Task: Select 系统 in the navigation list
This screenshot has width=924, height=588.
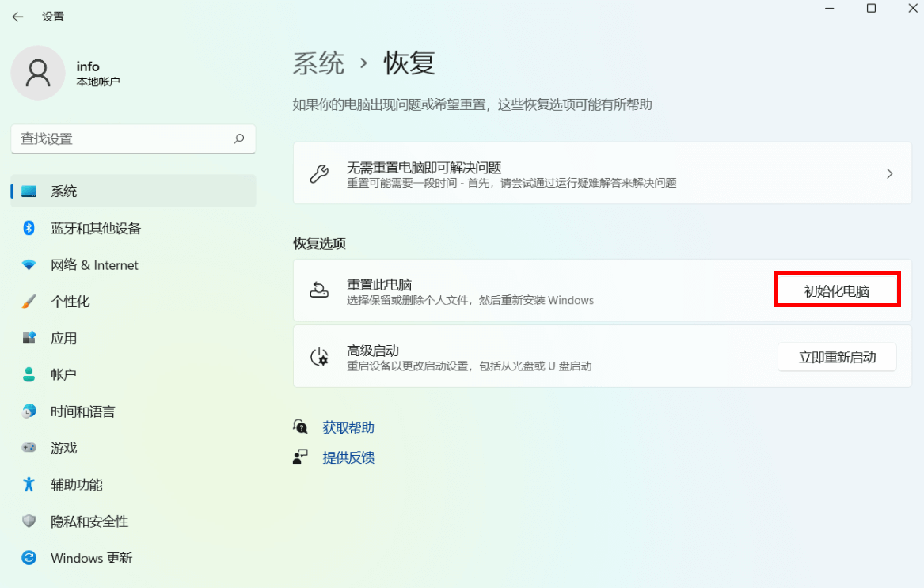Action: click(x=63, y=191)
